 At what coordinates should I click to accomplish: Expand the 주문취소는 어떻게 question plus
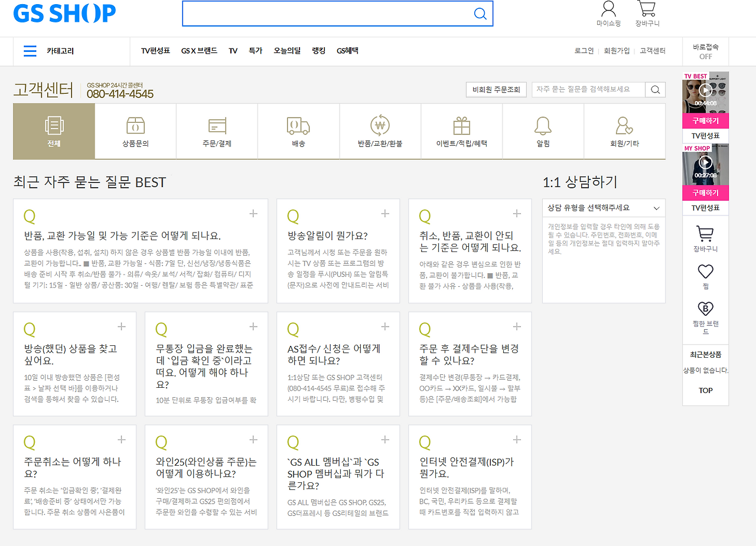(x=122, y=440)
